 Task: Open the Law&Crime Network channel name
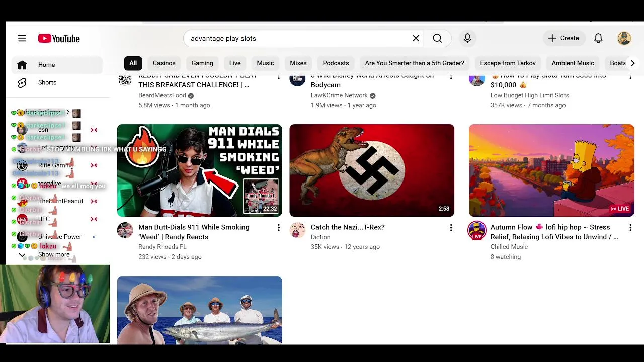point(339,95)
